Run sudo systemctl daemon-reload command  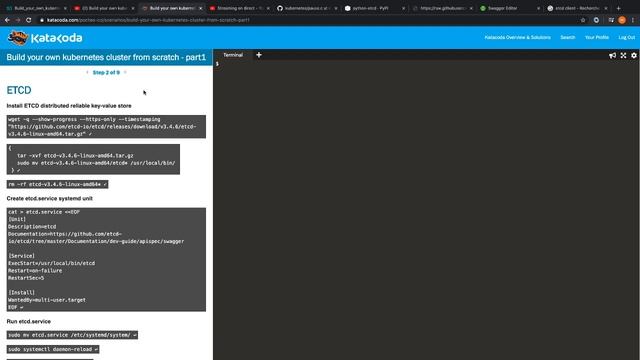point(53,349)
